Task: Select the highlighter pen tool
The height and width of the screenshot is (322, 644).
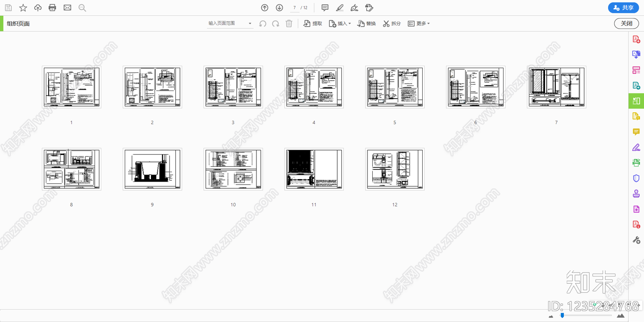Action: [340, 8]
